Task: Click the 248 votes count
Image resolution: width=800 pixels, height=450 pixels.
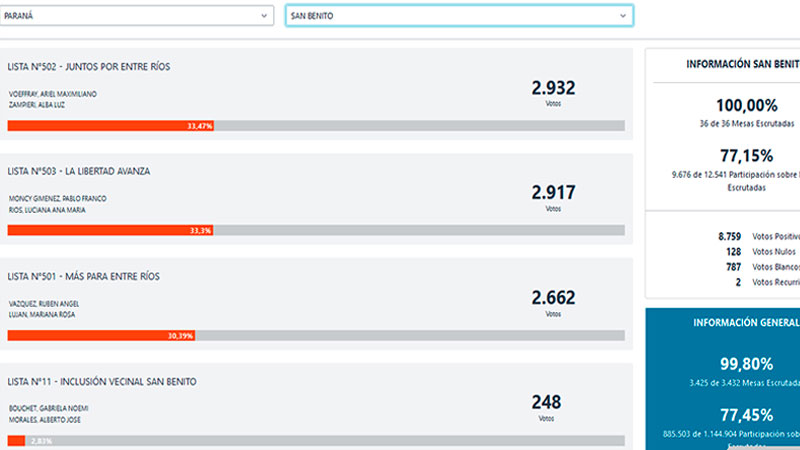Action: click(x=546, y=402)
